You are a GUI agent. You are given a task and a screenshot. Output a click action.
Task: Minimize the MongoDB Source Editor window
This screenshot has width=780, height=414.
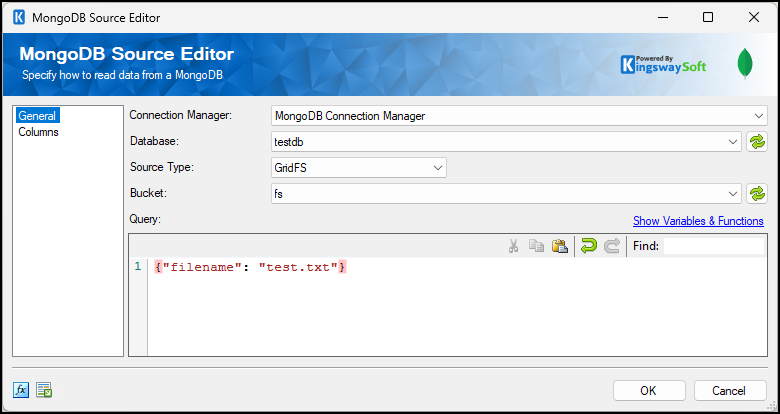coord(662,17)
